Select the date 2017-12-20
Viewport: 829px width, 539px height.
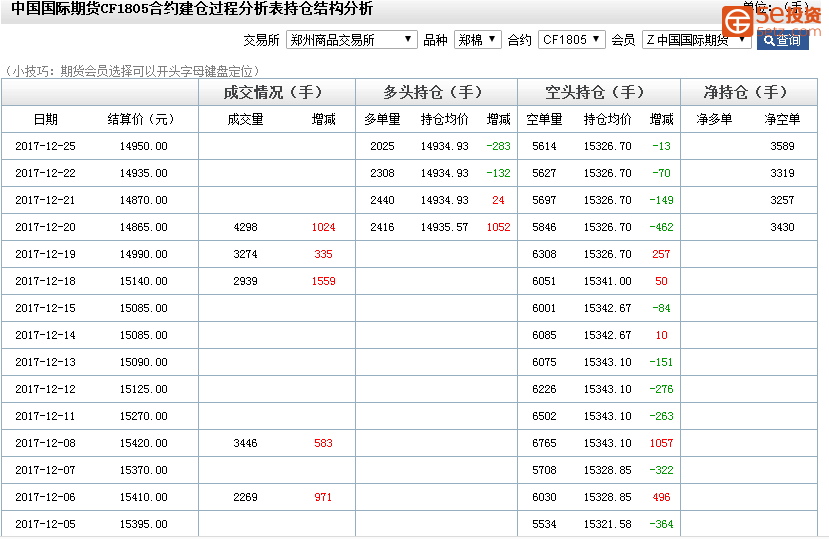[x=45, y=227]
